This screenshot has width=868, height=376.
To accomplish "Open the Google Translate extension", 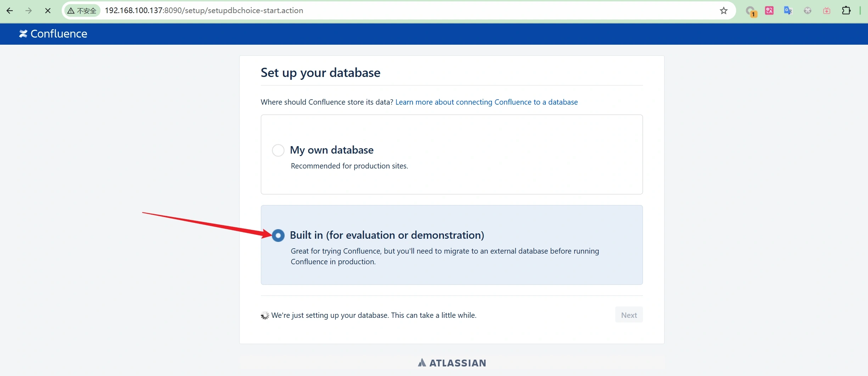I will tap(788, 11).
